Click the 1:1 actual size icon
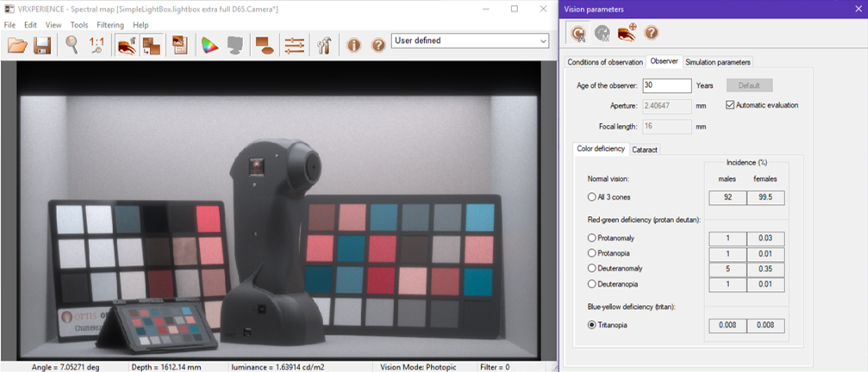868x372 pixels. (97, 46)
